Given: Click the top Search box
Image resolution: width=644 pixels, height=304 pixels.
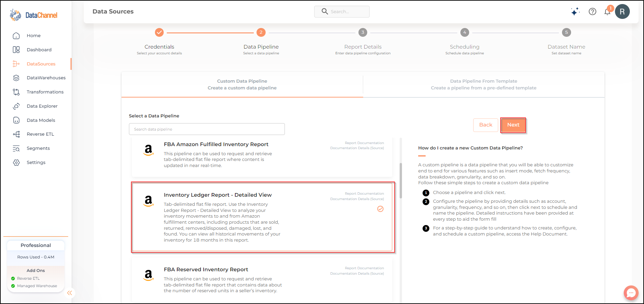Looking at the screenshot, I should point(342,11).
